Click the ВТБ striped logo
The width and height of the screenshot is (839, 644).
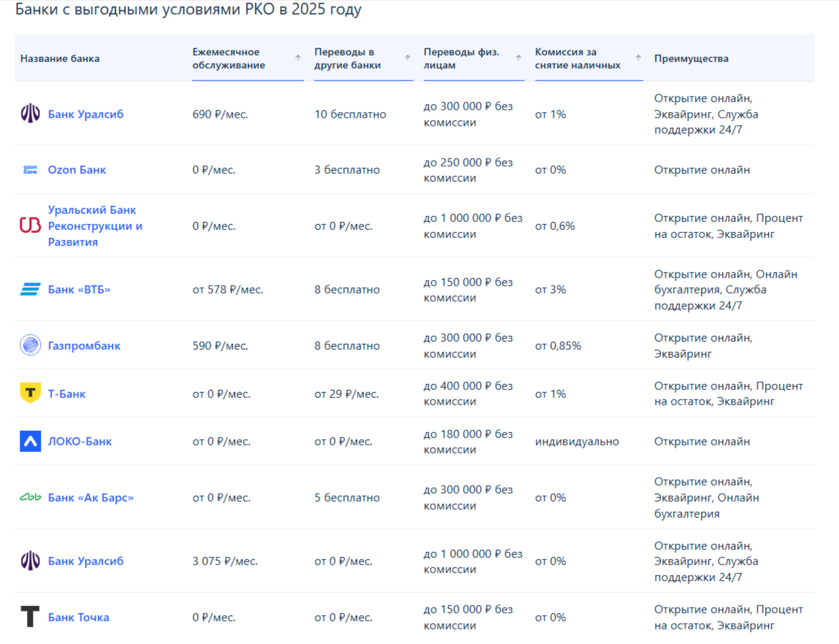pos(31,289)
